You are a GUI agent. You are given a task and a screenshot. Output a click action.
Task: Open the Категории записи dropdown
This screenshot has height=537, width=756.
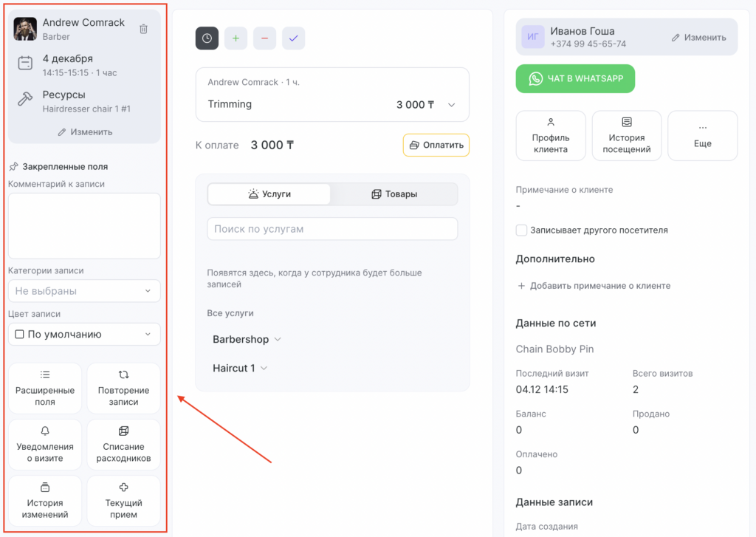click(x=84, y=291)
